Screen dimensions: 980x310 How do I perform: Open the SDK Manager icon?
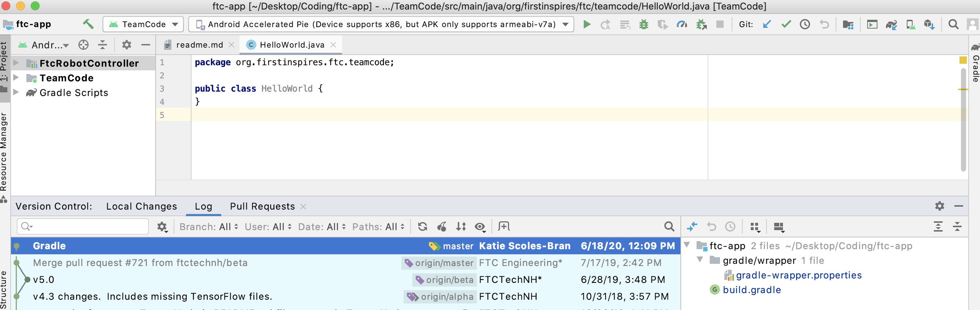click(x=929, y=25)
